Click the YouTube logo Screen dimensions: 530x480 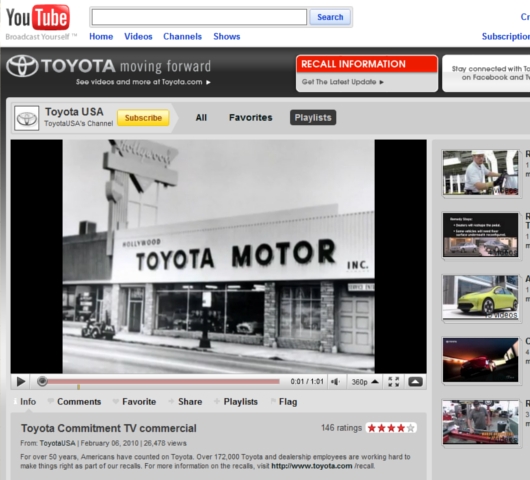coord(38,18)
